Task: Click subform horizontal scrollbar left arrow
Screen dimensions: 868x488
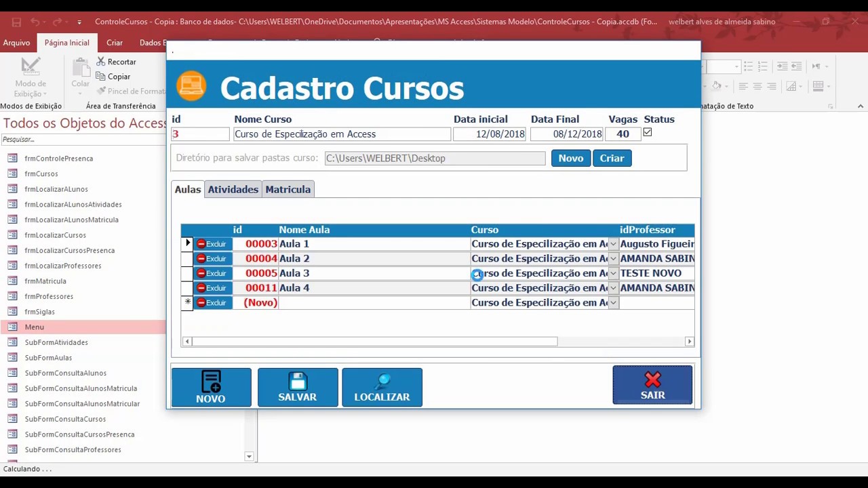Action: click(x=186, y=342)
